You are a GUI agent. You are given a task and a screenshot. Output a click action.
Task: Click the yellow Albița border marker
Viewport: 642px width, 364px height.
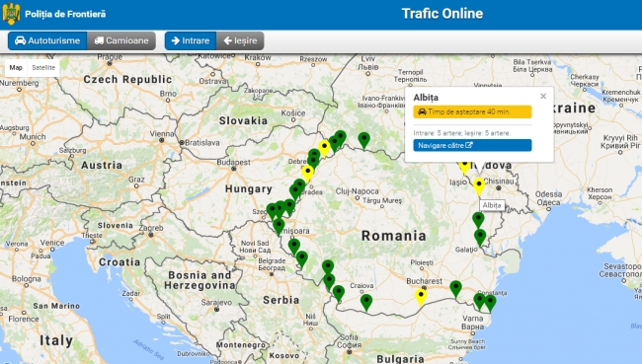click(x=479, y=186)
